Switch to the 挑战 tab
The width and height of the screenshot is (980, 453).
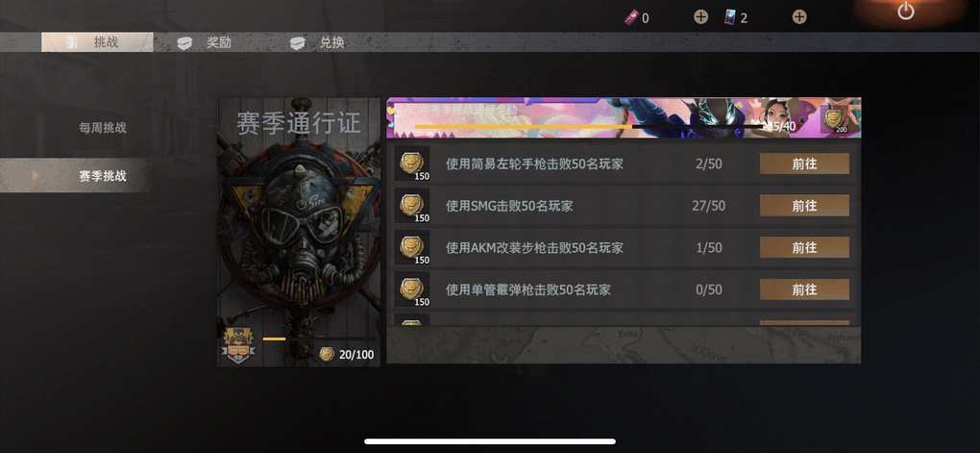[97, 42]
